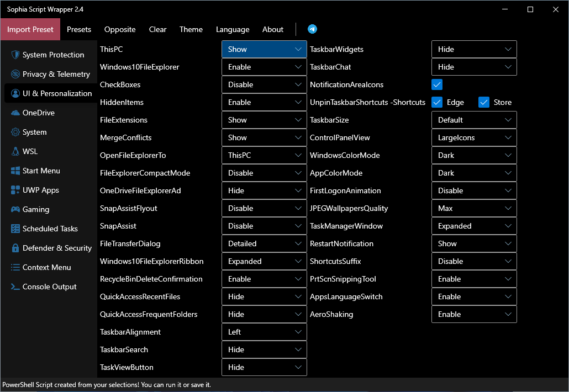
Task: Expand the AeroShaking dropdown
Action: pyautogui.click(x=474, y=314)
